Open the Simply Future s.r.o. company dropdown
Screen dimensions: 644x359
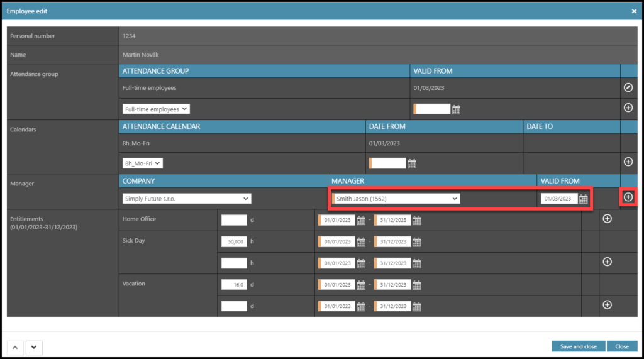(x=187, y=199)
